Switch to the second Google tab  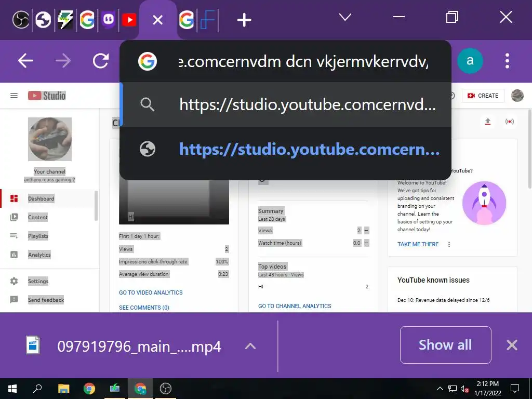(187, 20)
